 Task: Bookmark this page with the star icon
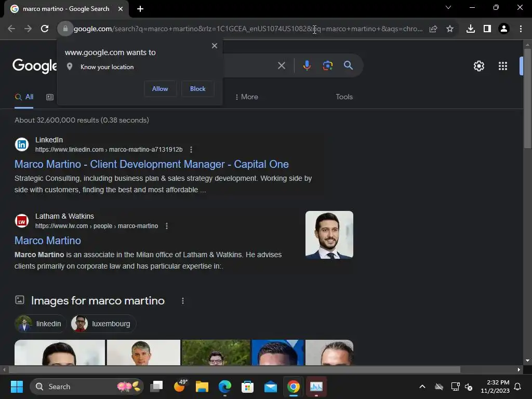450,29
